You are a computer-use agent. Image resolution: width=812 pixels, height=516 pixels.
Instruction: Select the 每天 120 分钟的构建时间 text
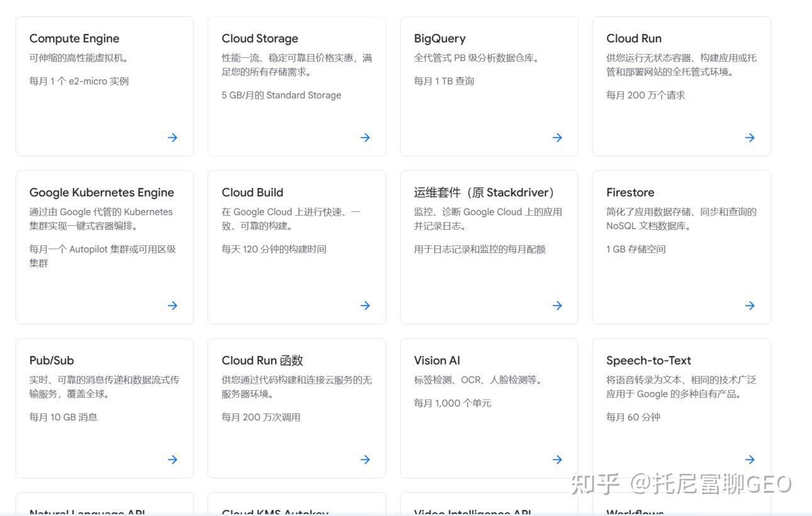[274, 249]
